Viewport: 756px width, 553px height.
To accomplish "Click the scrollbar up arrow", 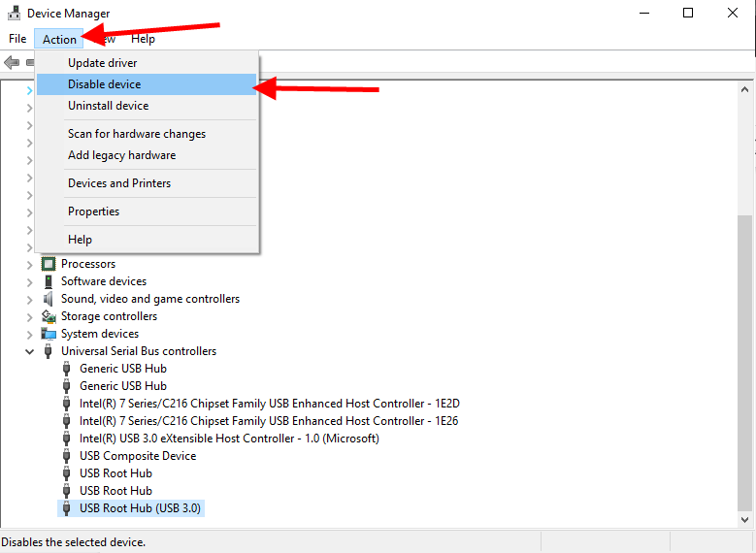I will point(744,89).
